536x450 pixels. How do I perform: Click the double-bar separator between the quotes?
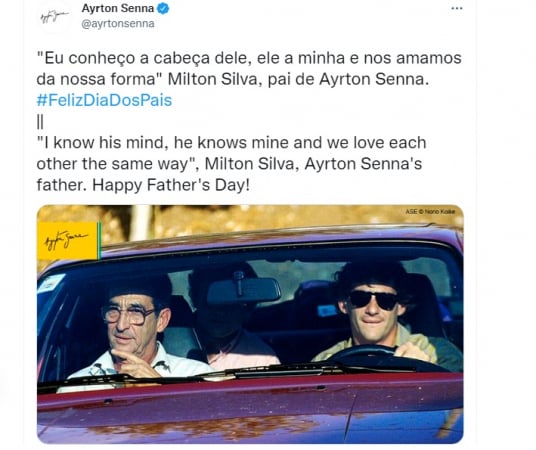(x=40, y=122)
